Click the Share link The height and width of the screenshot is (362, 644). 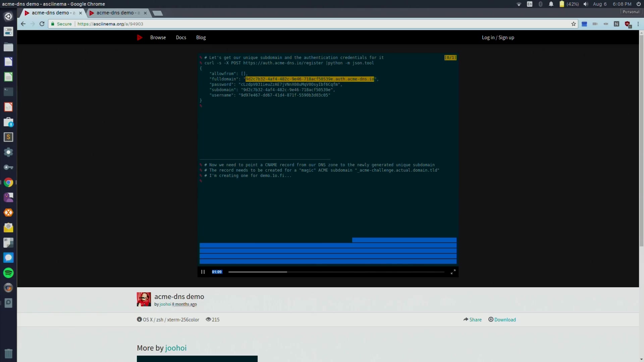click(x=472, y=320)
